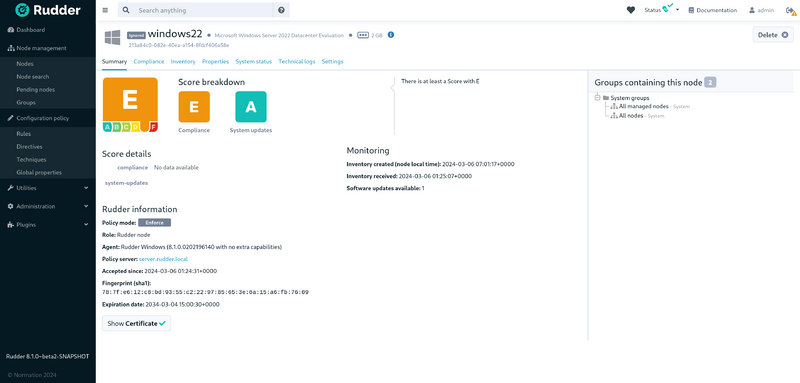
Task: Click the C grade swatch
Action: [126, 127]
